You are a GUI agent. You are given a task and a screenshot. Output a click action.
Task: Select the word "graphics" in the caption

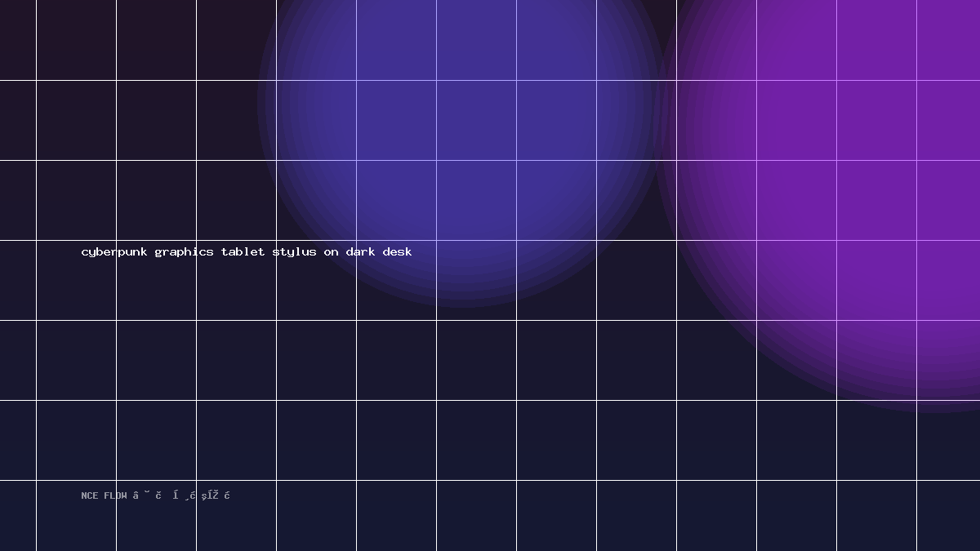(x=184, y=252)
